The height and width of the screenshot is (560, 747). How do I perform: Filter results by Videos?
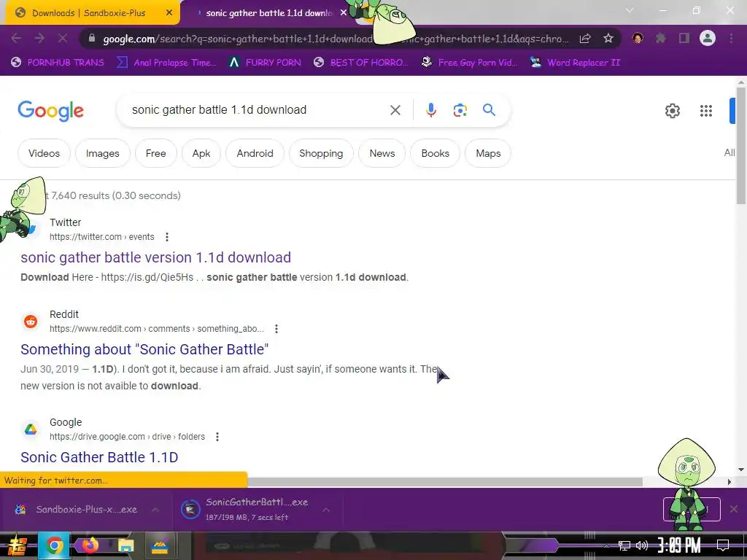44,153
